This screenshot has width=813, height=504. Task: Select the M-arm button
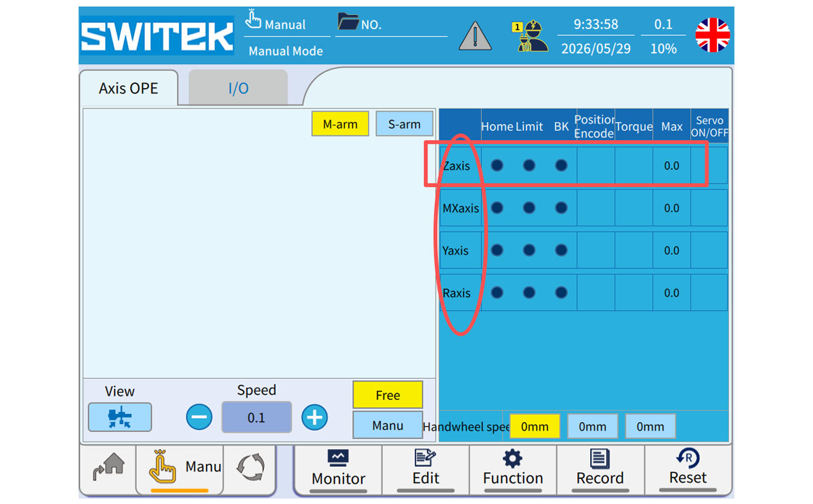click(340, 124)
